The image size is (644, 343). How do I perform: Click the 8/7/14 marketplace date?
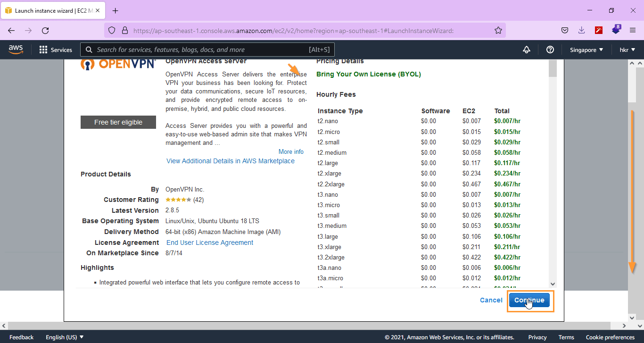point(174,253)
